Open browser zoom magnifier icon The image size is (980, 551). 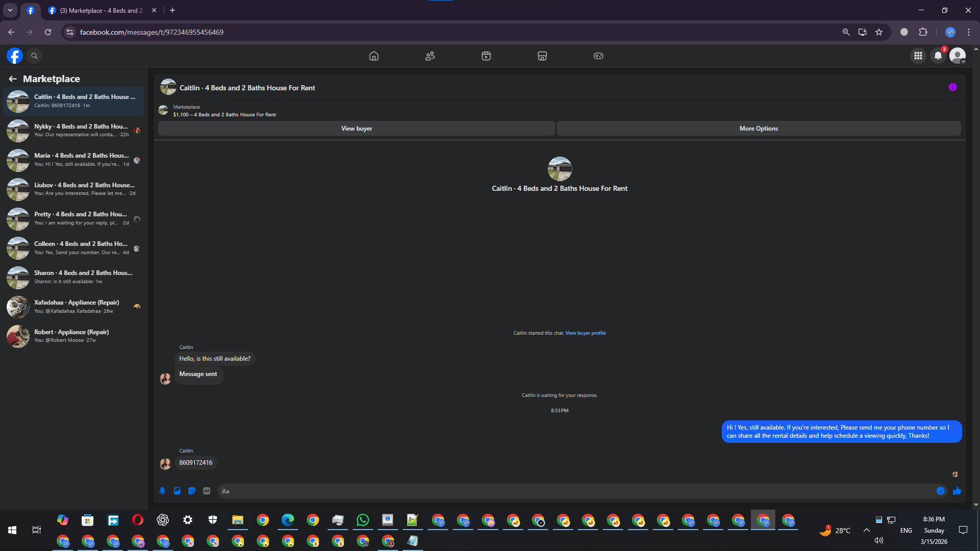point(846,32)
